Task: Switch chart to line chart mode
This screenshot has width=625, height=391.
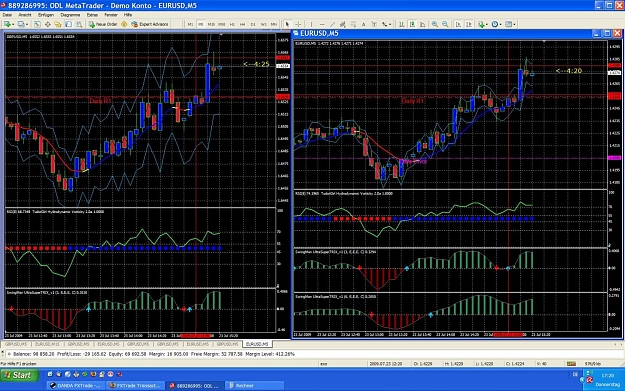Action: [x=423, y=24]
